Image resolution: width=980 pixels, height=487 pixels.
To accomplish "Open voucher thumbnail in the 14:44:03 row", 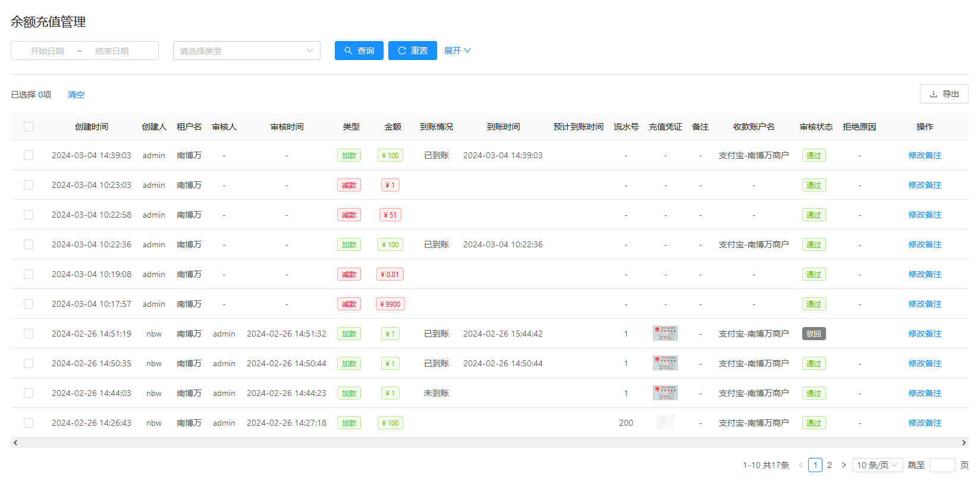I will [665, 393].
